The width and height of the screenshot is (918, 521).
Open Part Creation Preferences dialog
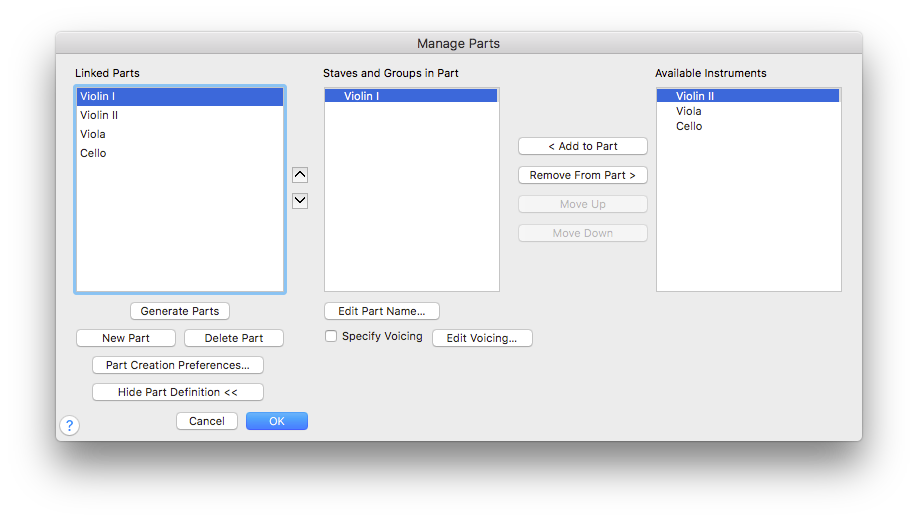coord(178,365)
